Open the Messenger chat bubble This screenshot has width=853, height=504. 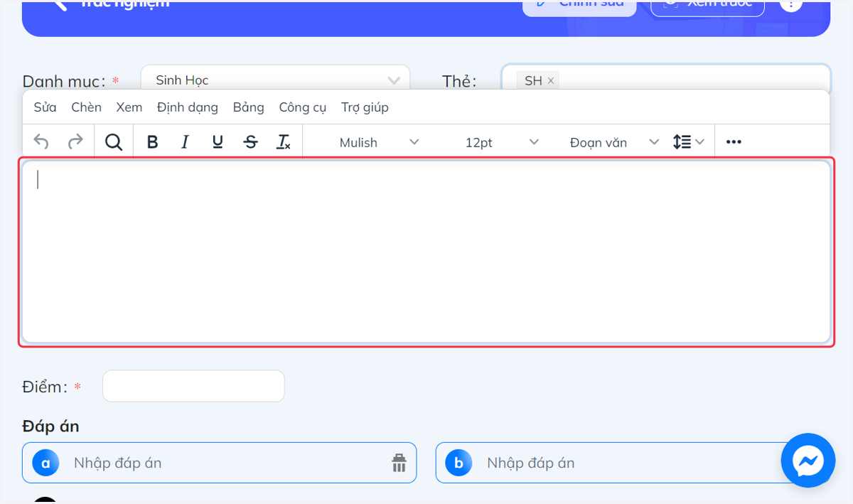coord(808,461)
